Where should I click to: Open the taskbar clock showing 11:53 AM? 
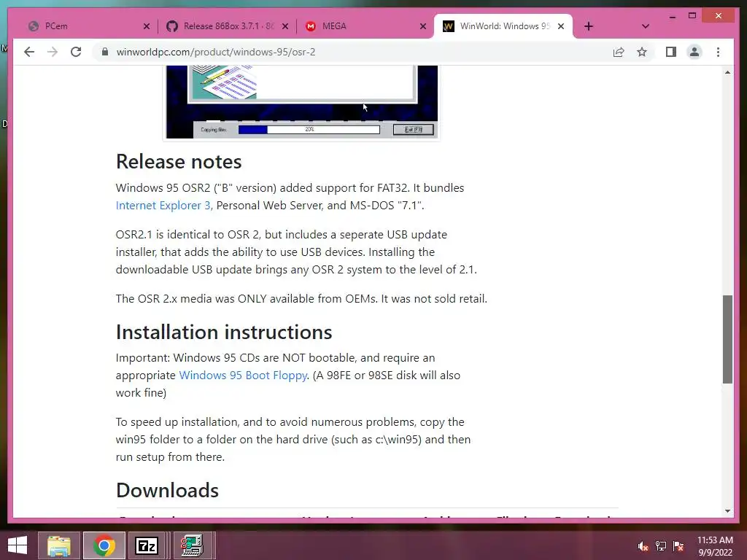click(x=715, y=546)
